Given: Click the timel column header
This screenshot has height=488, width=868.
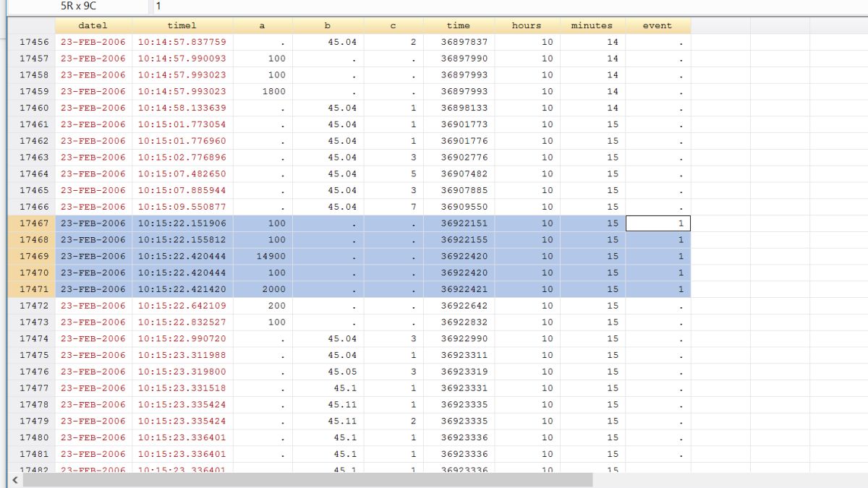Looking at the screenshot, I should pyautogui.click(x=182, y=25).
